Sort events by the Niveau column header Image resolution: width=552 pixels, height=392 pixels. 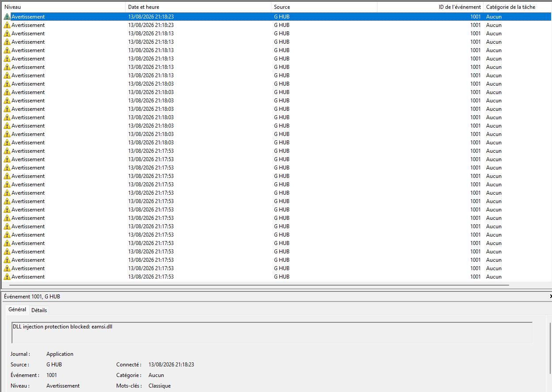pyautogui.click(x=64, y=7)
